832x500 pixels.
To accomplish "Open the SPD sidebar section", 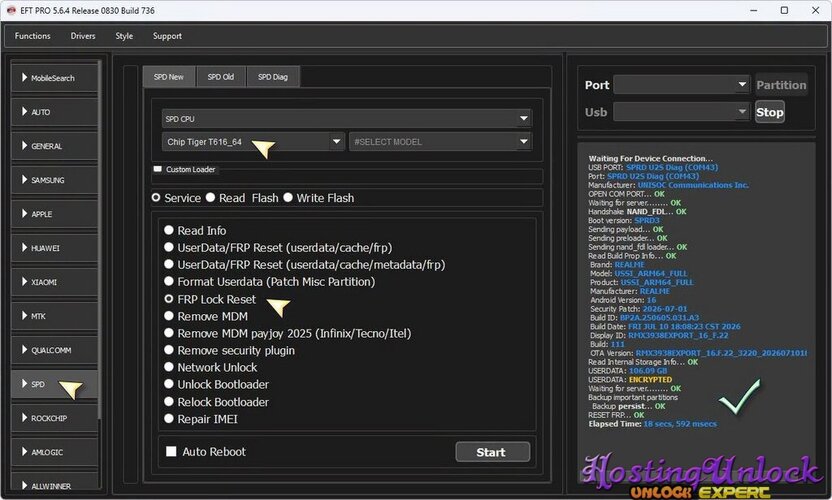I will click(x=55, y=384).
